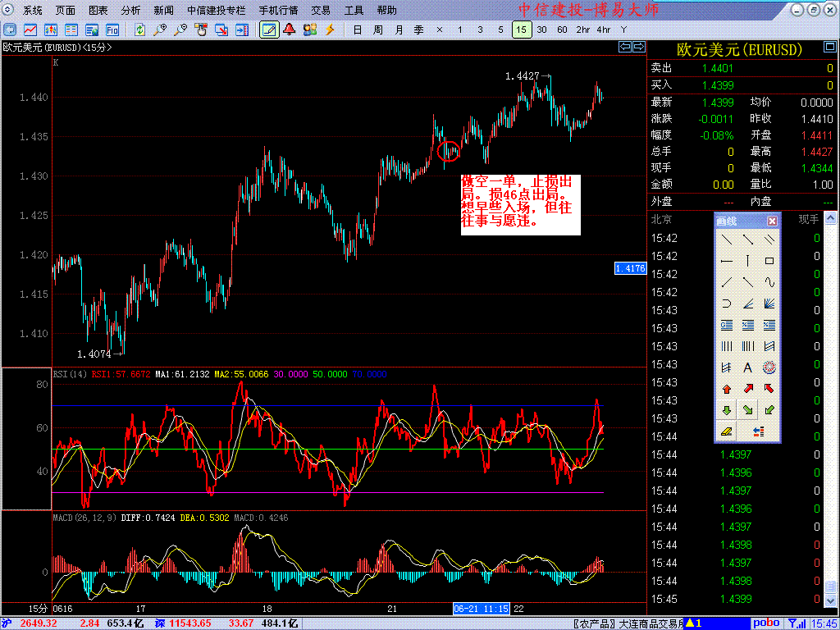This screenshot has height=630, width=840.
Task: Click the red alarm bell icon
Action: pyautogui.click(x=290, y=30)
